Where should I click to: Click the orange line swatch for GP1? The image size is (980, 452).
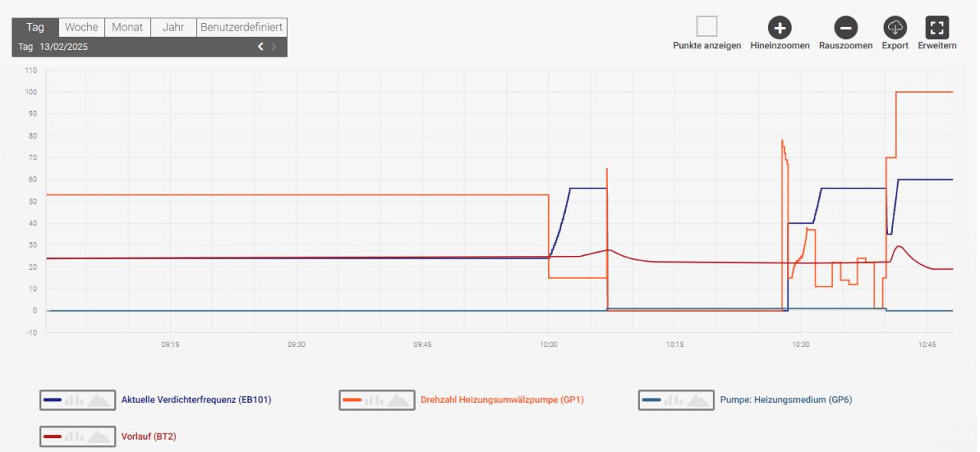[352, 399]
